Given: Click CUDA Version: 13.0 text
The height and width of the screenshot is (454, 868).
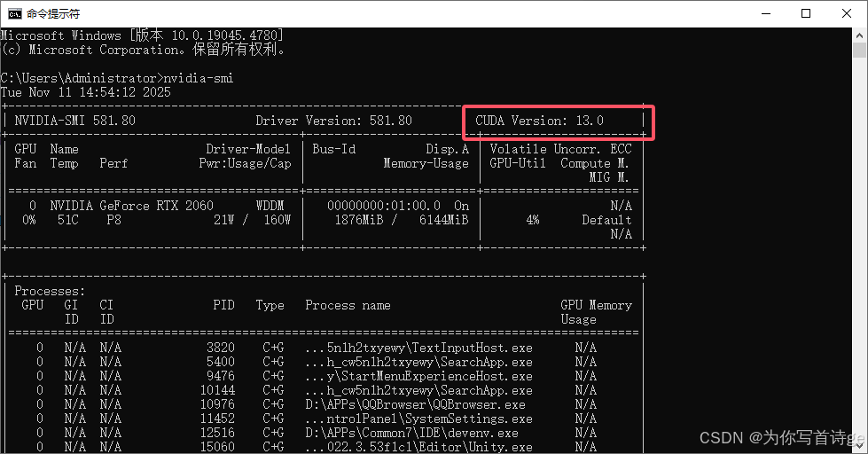Looking at the screenshot, I should pos(539,121).
